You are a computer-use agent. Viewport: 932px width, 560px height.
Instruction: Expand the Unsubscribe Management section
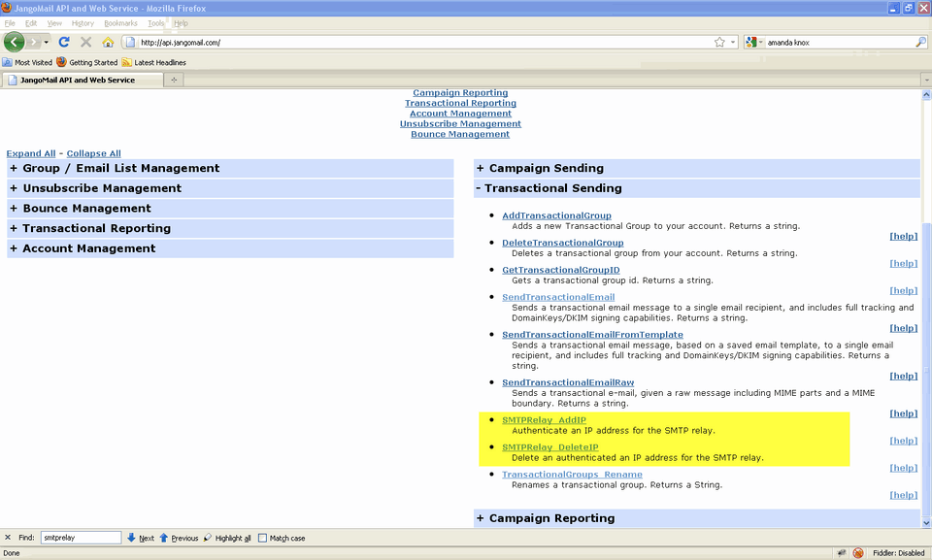pyautogui.click(x=230, y=188)
